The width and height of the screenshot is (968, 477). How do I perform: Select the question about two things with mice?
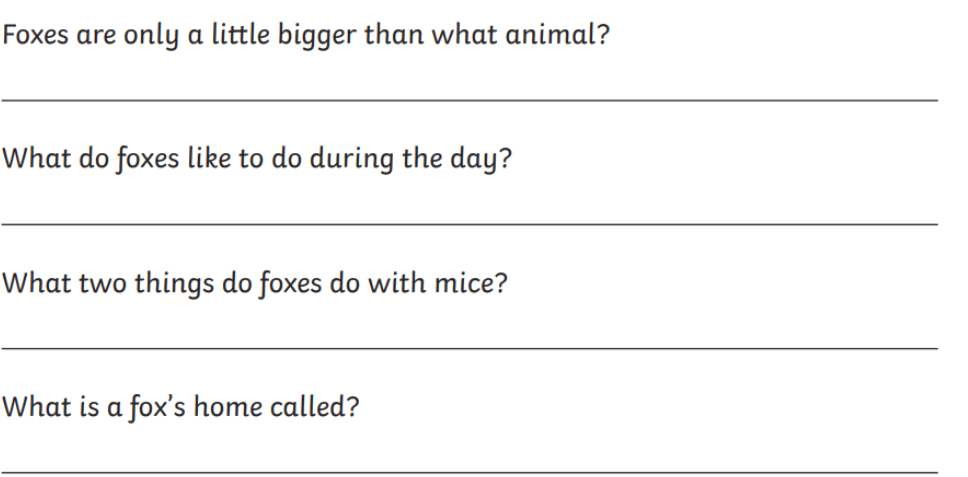pyautogui.click(x=255, y=285)
